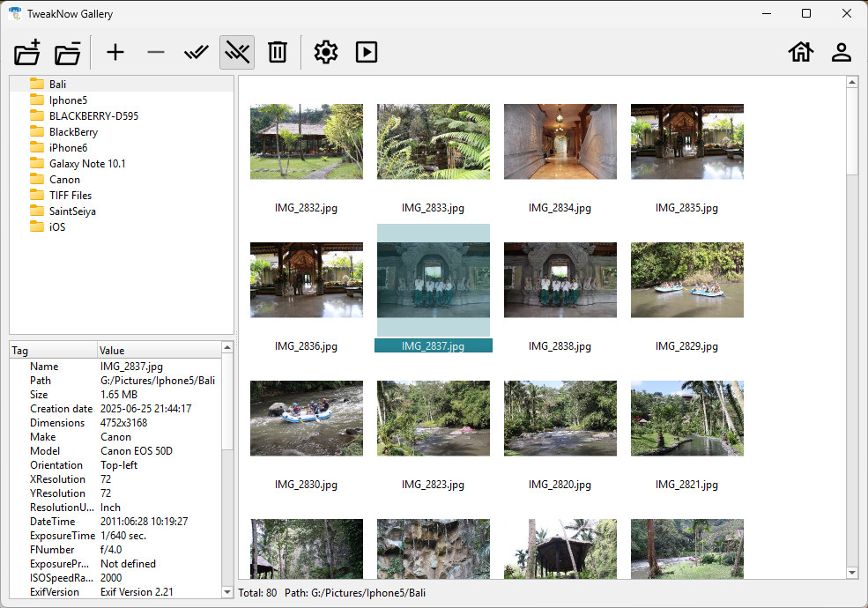Click the remove folder icon
868x608 pixels.
click(x=68, y=53)
